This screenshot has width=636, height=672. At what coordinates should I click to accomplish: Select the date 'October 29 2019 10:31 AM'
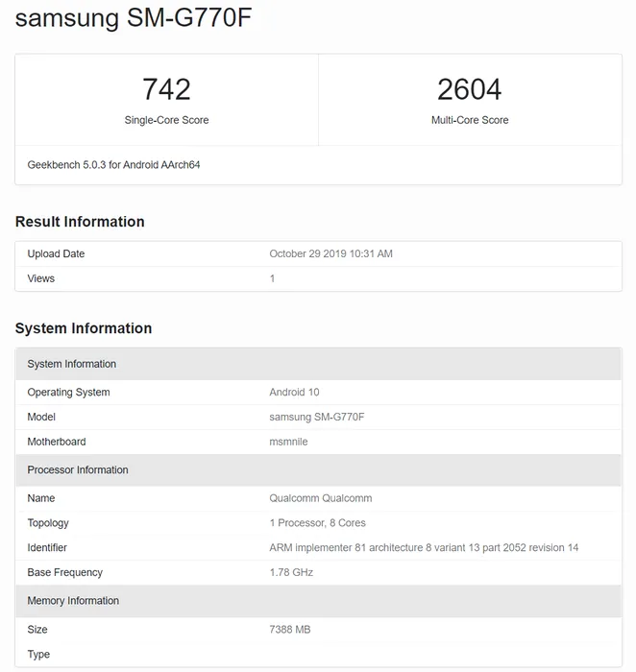coord(330,253)
